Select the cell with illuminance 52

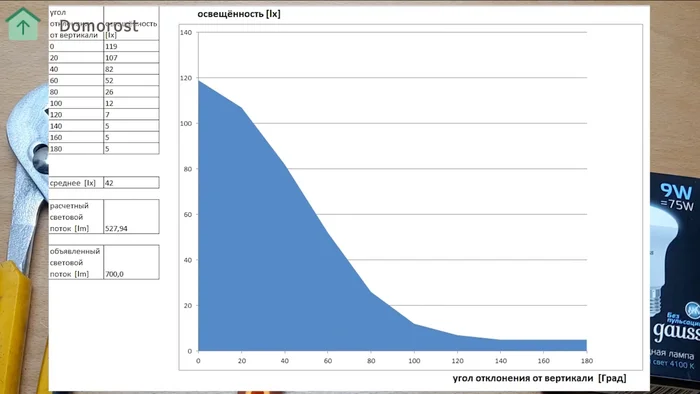pos(131,80)
